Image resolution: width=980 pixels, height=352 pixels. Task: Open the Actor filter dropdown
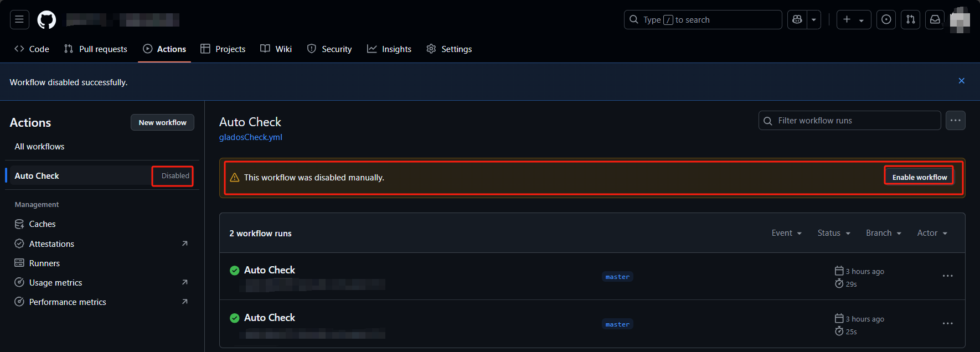click(932, 233)
